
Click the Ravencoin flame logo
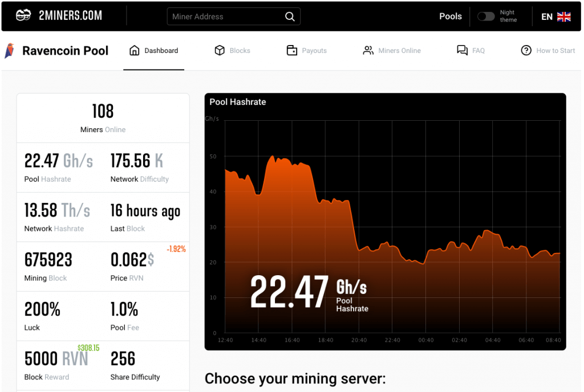point(9,50)
